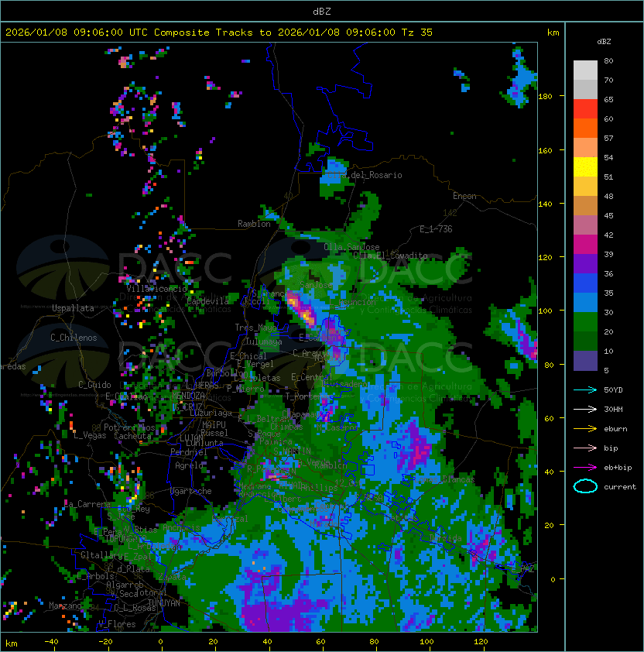Click the -40 km tick on bottom axis
Viewport: 644px width, 652px height.
click(x=52, y=642)
